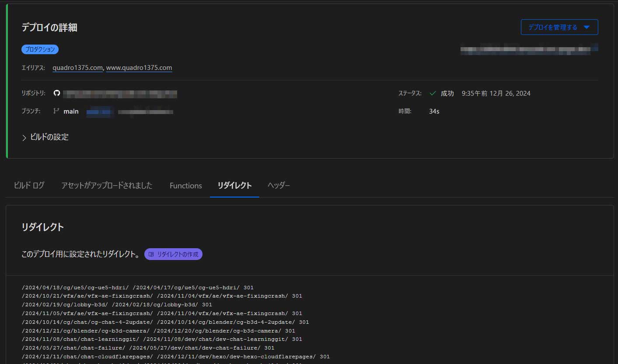Open the blurred repository link next to GitHub icon
The height and width of the screenshot is (364, 618).
tap(120, 93)
